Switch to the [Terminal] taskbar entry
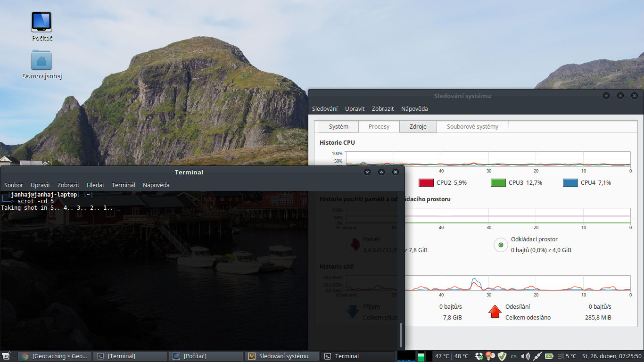644x362 pixels. pyautogui.click(x=130, y=356)
